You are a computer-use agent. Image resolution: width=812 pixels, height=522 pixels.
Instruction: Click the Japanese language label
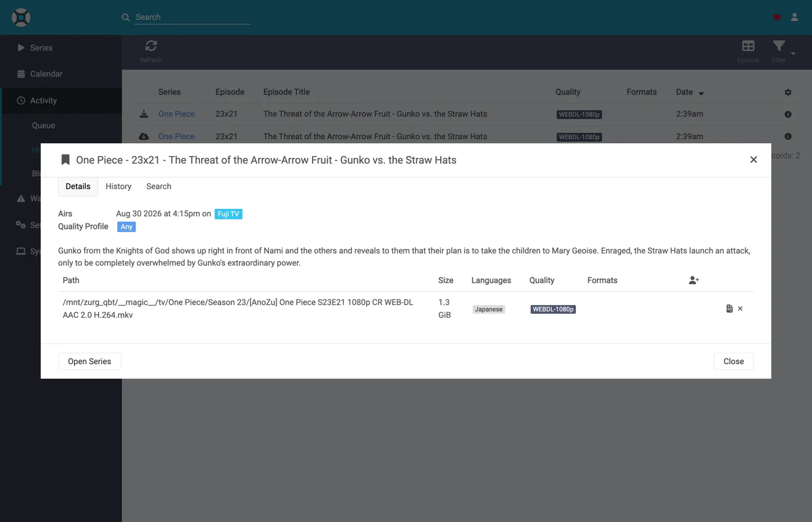tap(489, 309)
